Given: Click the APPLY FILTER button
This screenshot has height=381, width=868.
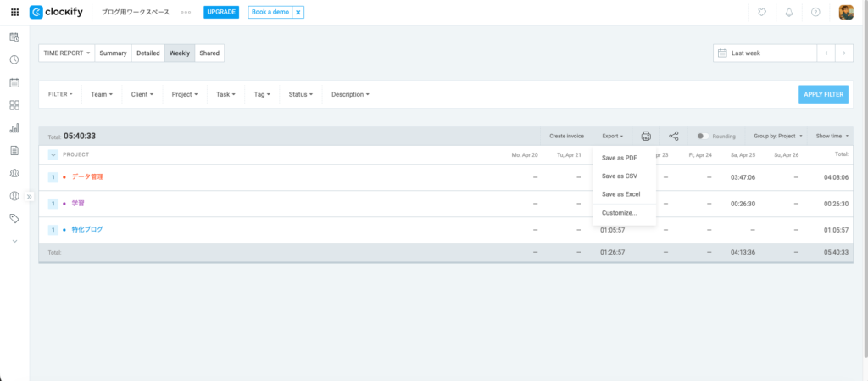Looking at the screenshot, I should 823,94.
